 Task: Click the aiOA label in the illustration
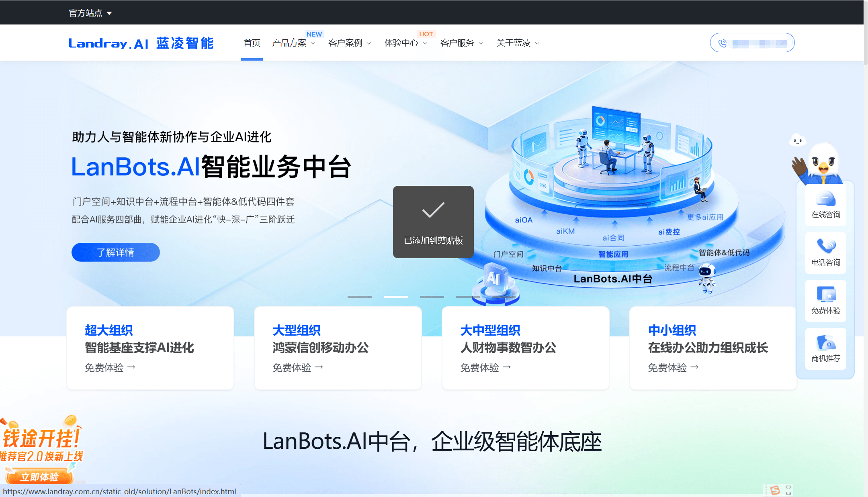pyautogui.click(x=524, y=220)
